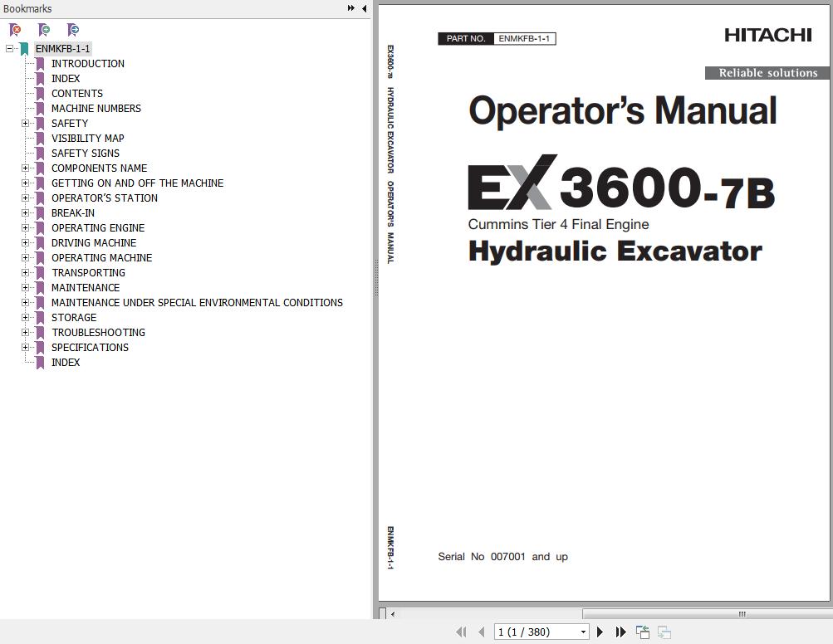
Task: Expand the OPERATING MACHINE bookmark
Action: click(x=25, y=257)
